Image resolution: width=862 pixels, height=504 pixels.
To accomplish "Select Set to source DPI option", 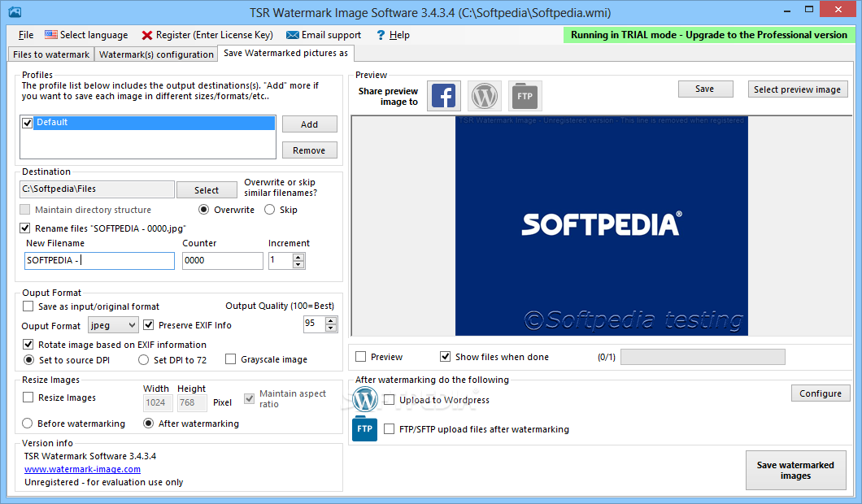I will coord(28,360).
